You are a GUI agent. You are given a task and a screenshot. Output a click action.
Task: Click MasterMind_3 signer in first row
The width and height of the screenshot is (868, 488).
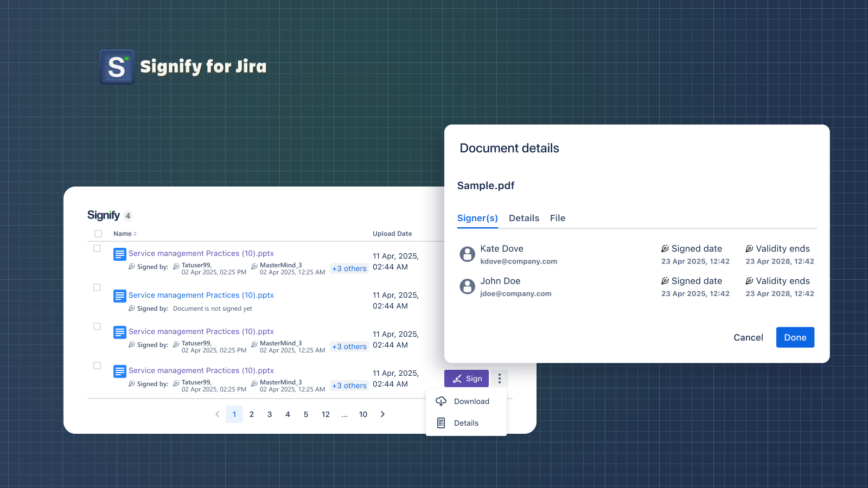(x=280, y=265)
